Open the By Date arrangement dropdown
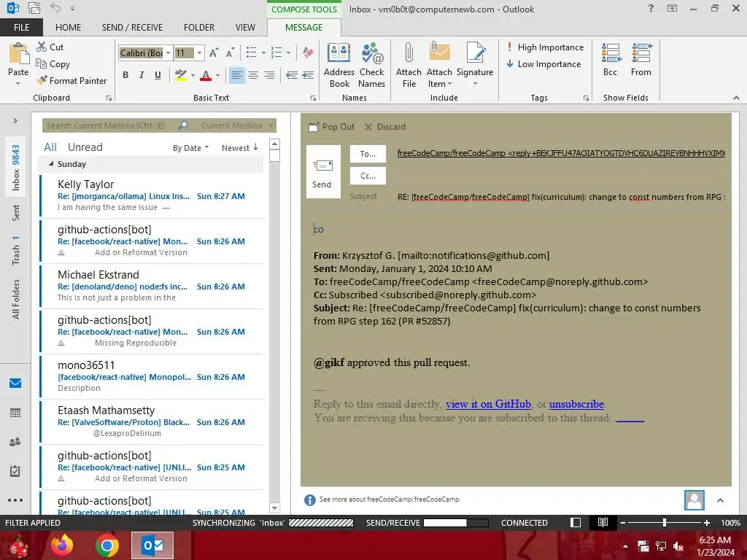This screenshot has width=747, height=560. point(190,148)
